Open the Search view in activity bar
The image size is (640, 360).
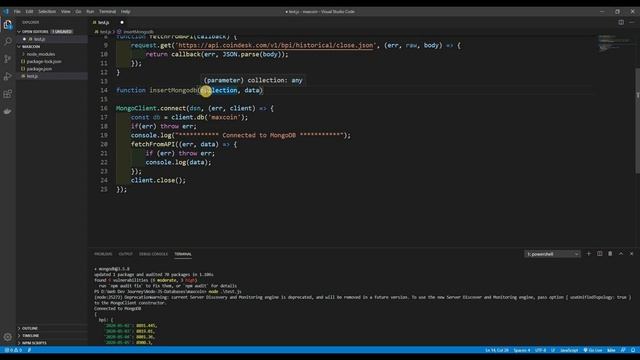click(x=8, y=41)
